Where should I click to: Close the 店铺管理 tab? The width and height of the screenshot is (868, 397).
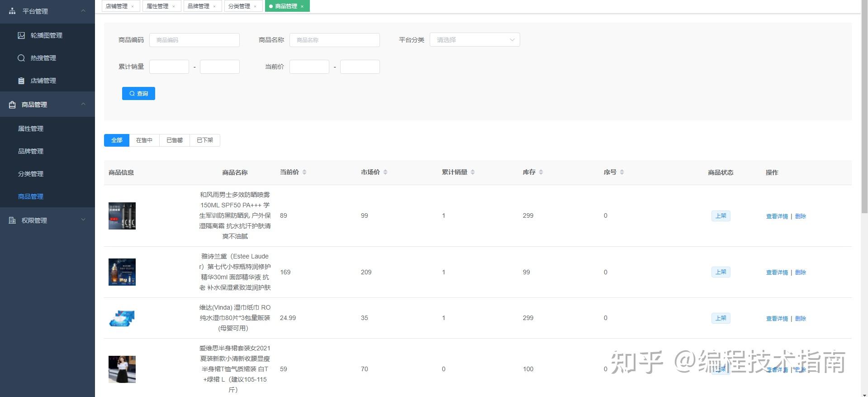133,6
